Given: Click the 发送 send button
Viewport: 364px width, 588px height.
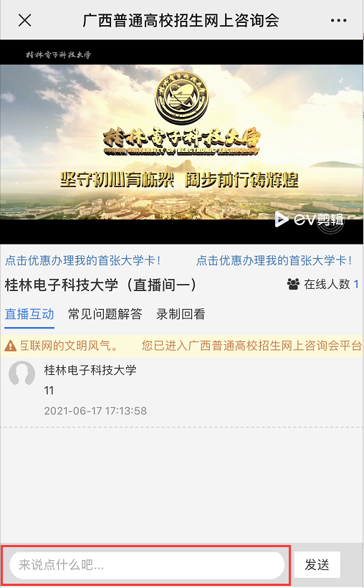Looking at the screenshot, I should click(x=317, y=564).
